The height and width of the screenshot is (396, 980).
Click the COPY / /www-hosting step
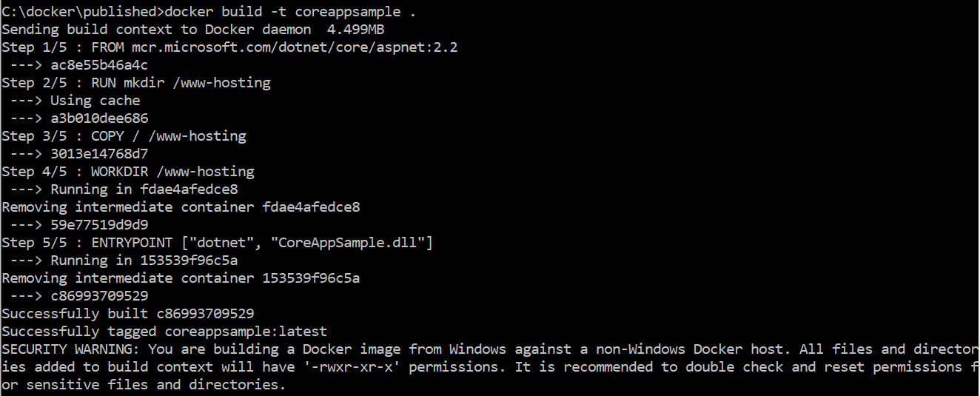pos(124,136)
